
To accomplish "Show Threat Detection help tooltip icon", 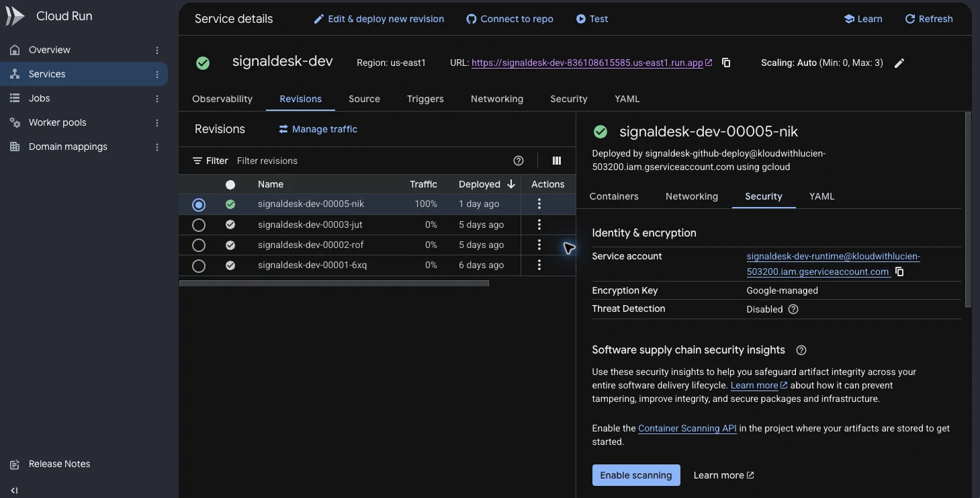I will pyautogui.click(x=793, y=309).
